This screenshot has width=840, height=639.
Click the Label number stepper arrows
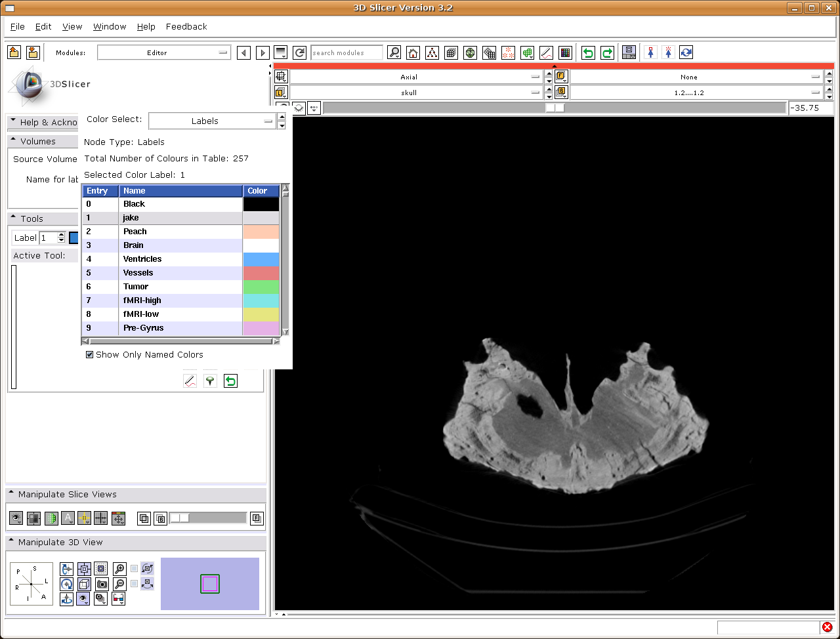coord(62,237)
